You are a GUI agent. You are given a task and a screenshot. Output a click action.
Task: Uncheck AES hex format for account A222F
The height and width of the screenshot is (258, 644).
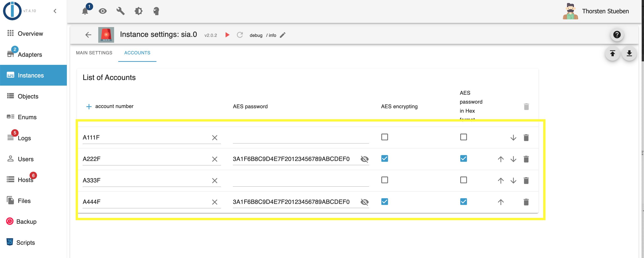click(x=463, y=159)
